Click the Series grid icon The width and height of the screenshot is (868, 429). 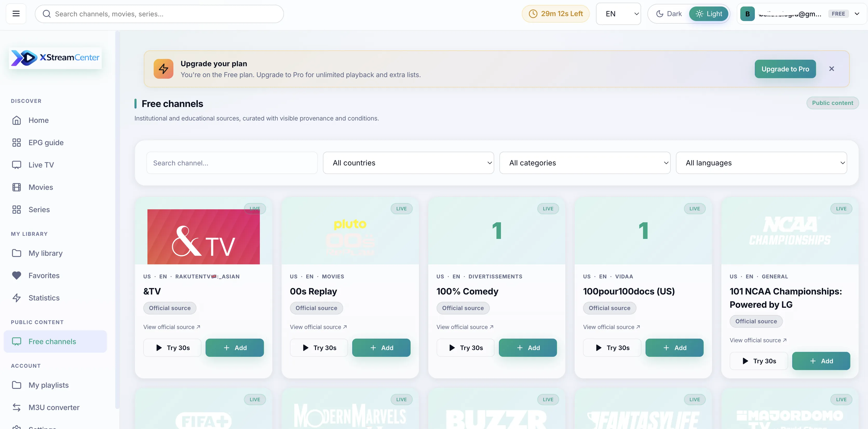pyautogui.click(x=17, y=209)
